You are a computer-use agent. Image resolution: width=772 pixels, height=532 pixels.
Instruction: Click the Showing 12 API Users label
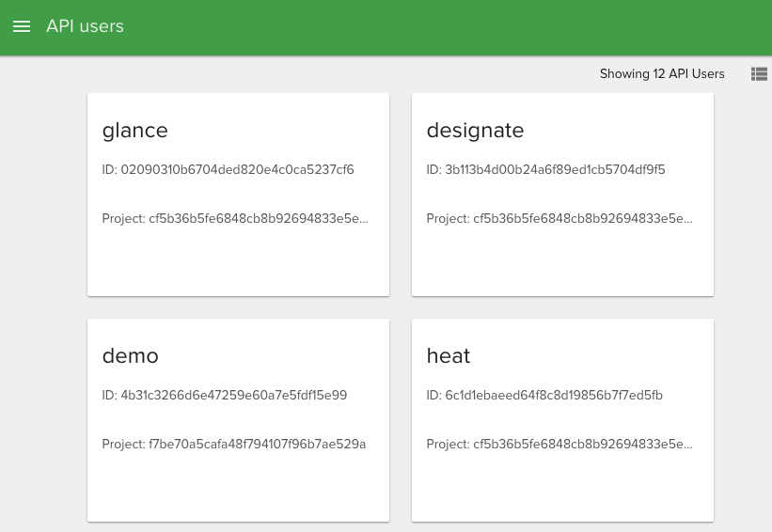click(x=662, y=74)
